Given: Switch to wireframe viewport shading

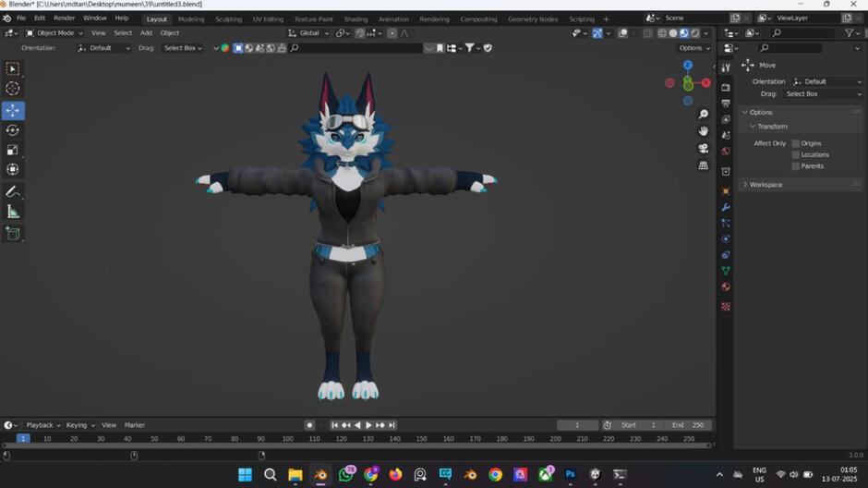Looking at the screenshot, I should coord(662,33).
